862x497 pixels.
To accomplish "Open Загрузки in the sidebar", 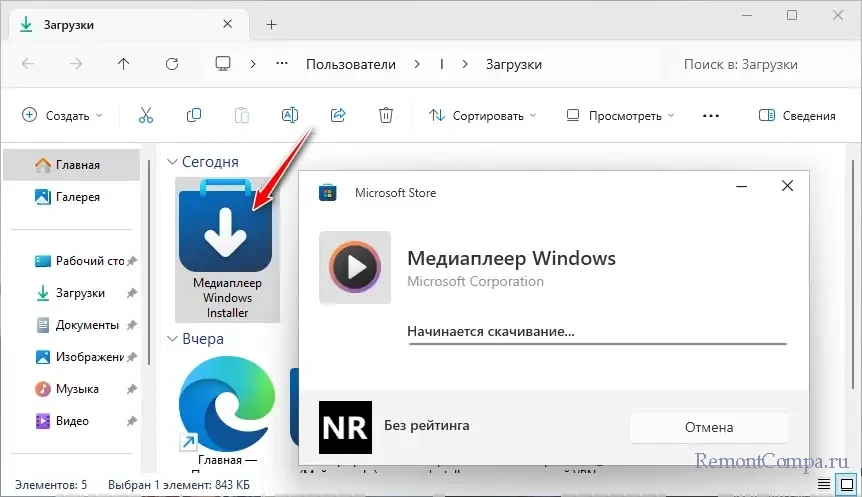I will click(71, 293).
